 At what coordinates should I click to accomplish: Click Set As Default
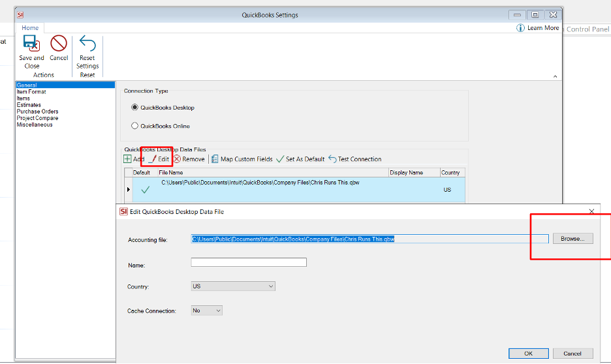point(300,159)
